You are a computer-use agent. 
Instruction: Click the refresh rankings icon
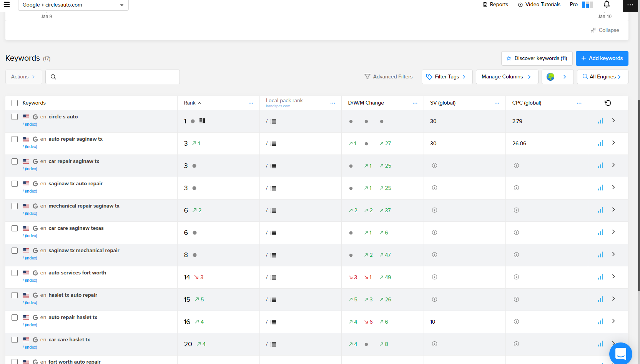tap(608, 103)
